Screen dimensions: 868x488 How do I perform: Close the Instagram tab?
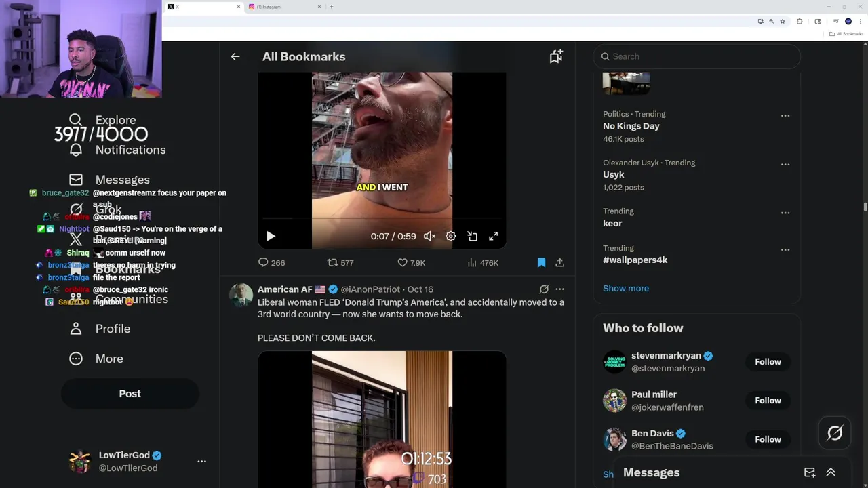(x=319, y=7)
